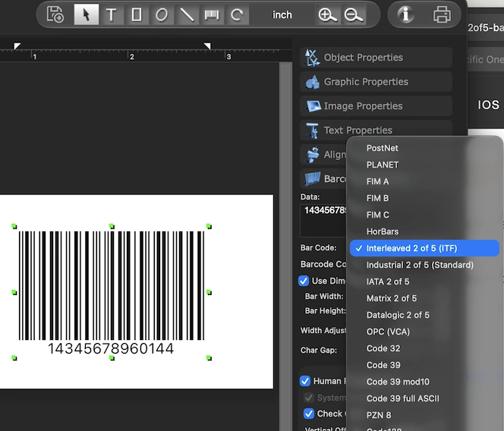Toggle the Human Readable checkbox
Screen dimensions: 504x431
click(304, 381)
